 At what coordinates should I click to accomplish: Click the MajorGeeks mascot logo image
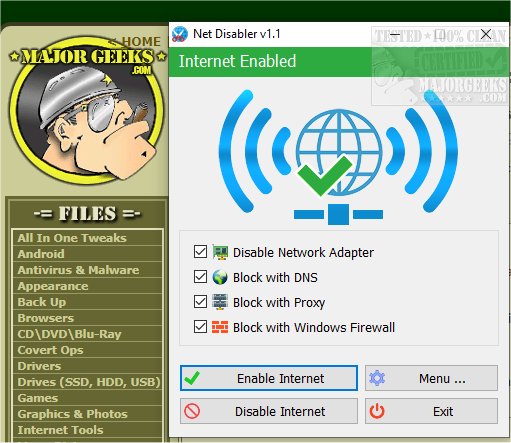coord(87,110)
